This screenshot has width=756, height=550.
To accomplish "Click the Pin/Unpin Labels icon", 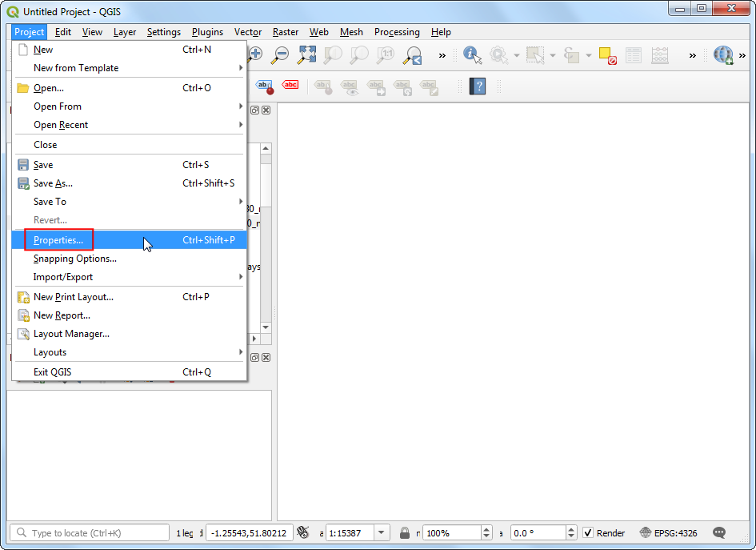I will click(323, 87).
